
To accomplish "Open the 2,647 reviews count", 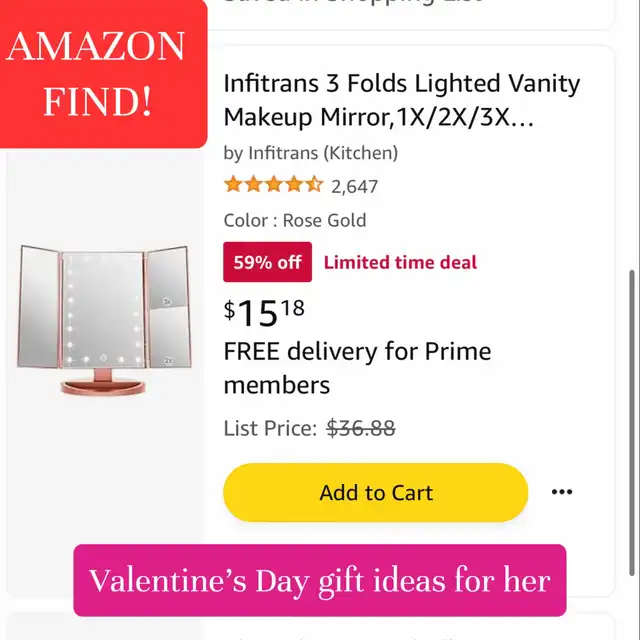I will (x=355, y=187).
